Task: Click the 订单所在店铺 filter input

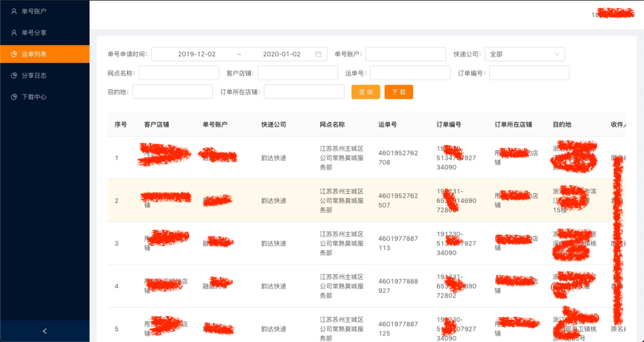Action: pyautogui.click(x=304, y=92)
